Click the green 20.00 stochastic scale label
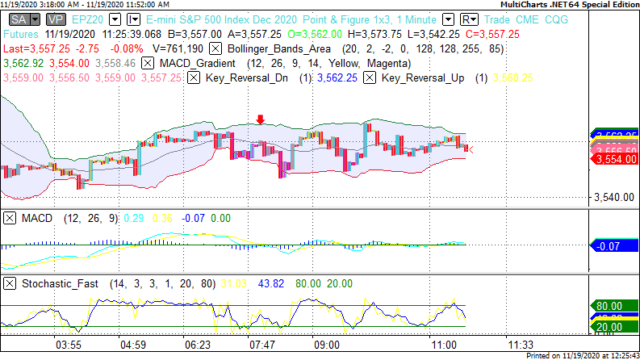 [x=614, y=327]
